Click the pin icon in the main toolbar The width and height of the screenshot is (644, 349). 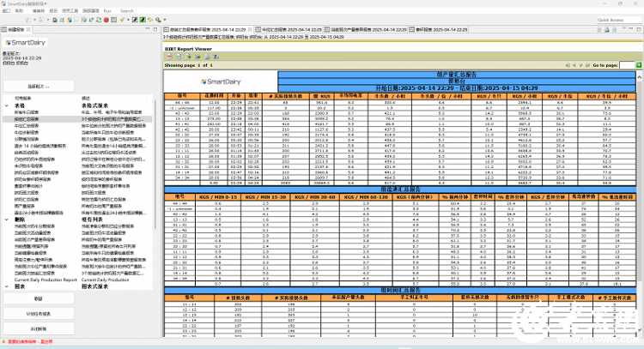[x=122, y=20]
